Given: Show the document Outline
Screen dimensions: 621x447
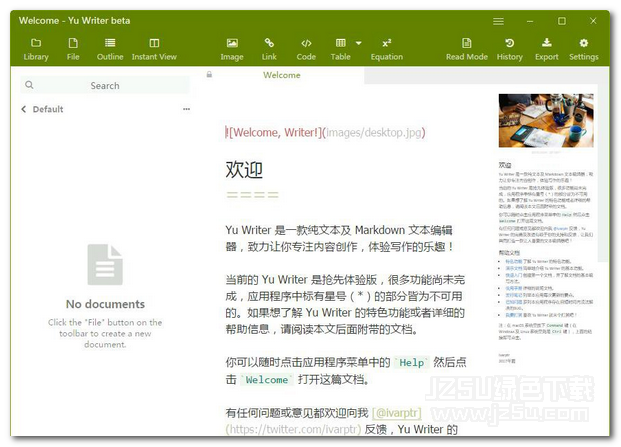Looking at the screenshot, I should click(110, 49).
